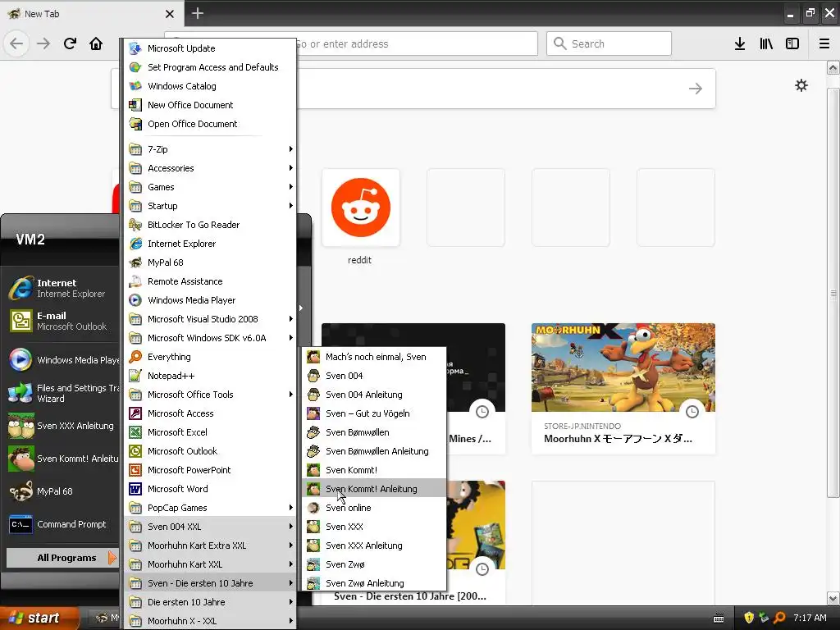Click the Search field in toolbar
This screenshot has width=840, height=630.
click(x=609, y=43)
